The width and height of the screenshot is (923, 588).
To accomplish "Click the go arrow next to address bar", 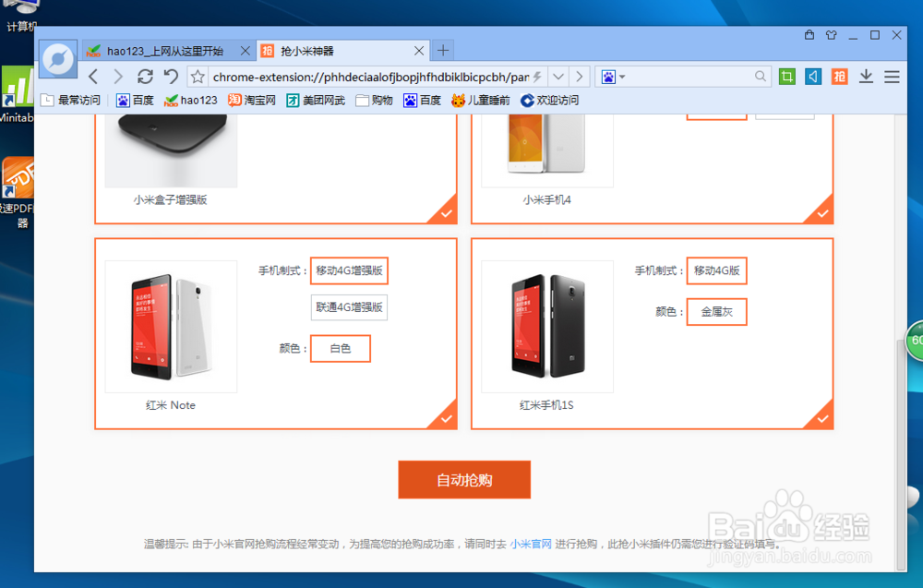I will point(580,77).
